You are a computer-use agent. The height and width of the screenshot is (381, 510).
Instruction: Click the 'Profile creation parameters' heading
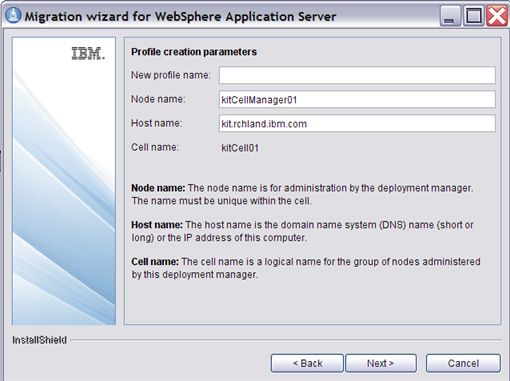(194, 52)
